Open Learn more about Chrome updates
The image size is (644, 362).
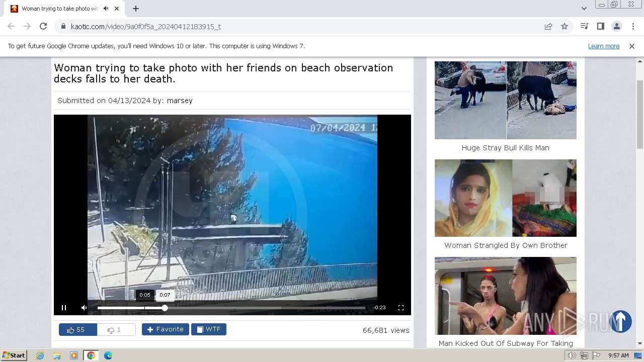pos(604,46)
